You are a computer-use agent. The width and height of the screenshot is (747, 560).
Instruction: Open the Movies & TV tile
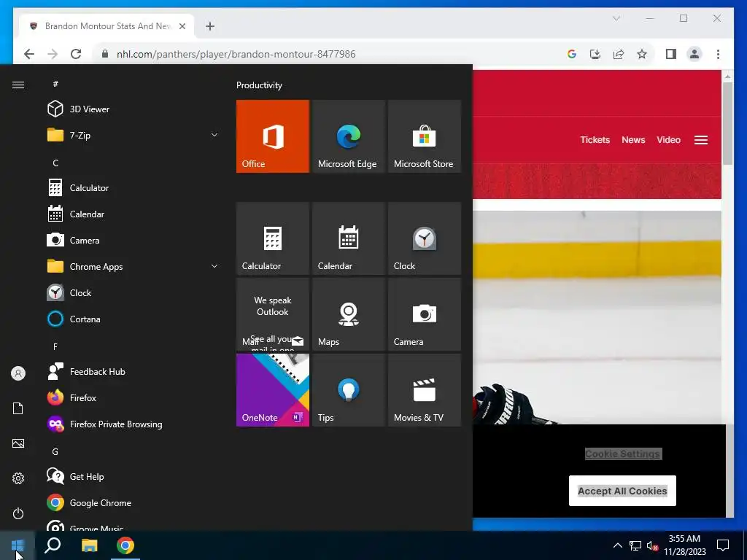pos(424,390)
